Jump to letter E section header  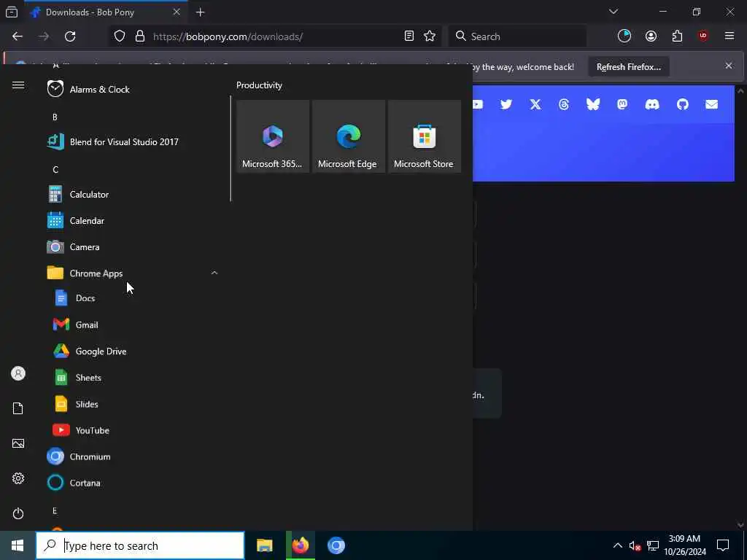tap(54, 510)
